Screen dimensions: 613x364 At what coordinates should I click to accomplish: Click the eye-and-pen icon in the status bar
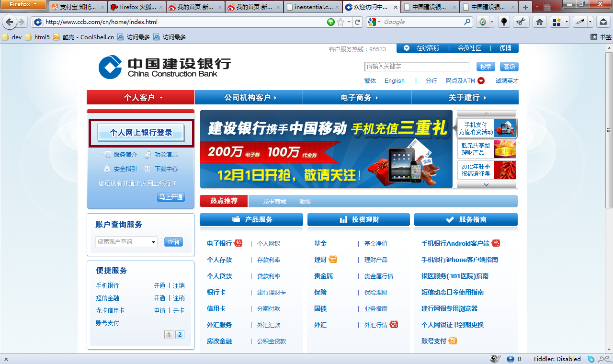(496, 359)
